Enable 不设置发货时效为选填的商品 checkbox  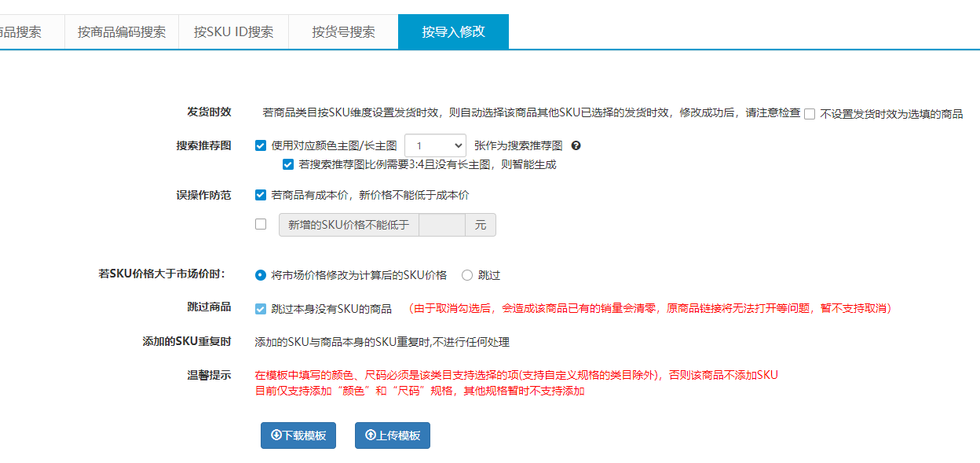810,114
